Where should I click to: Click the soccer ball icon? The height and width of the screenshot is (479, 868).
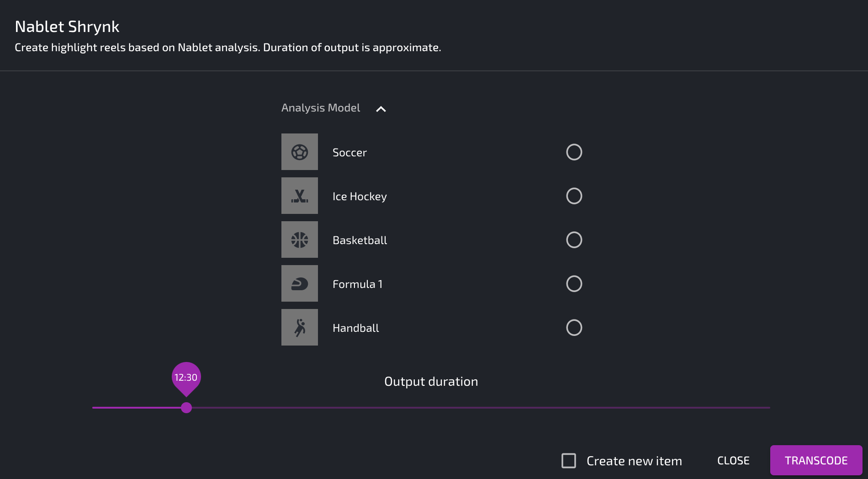(300, 152)
